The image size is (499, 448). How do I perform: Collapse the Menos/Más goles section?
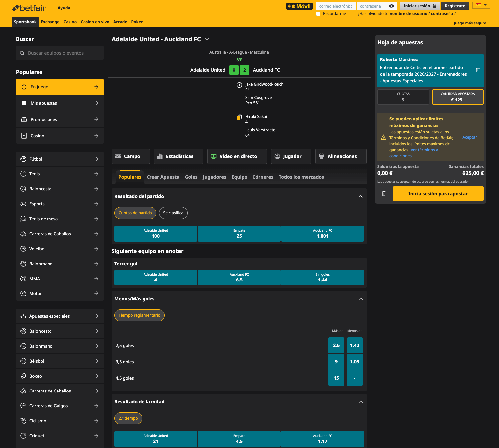click(x=361, y=299)
